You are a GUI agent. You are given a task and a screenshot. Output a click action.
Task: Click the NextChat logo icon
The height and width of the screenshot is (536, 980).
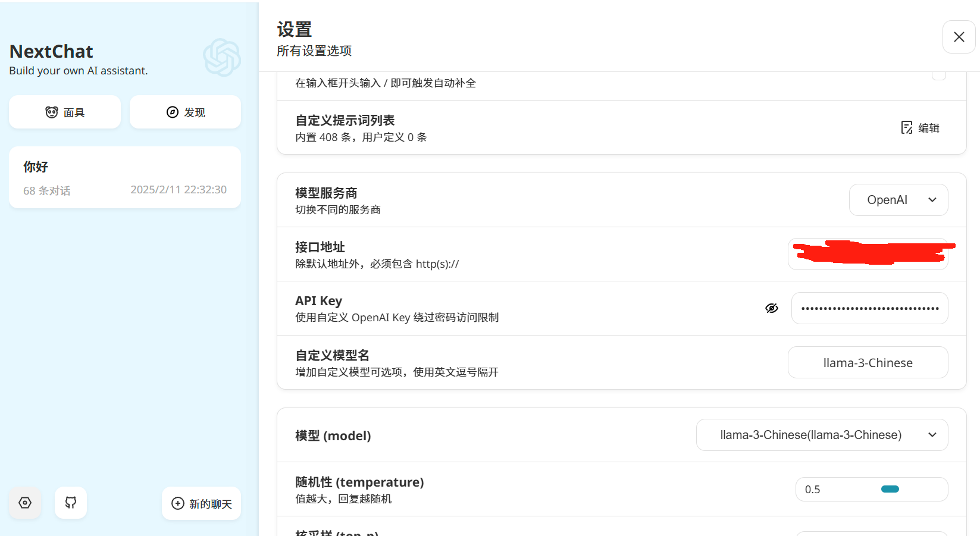pos(222,58)
